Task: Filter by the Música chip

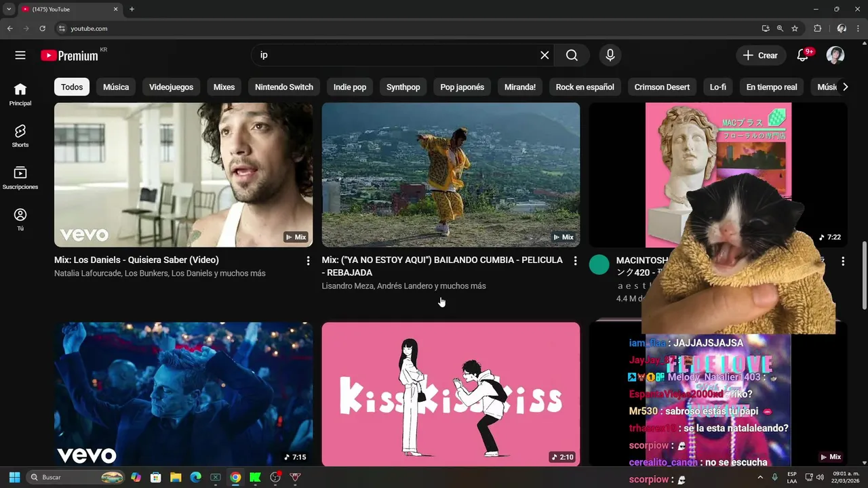Action: pyautogui.click(x=116, y=87)
